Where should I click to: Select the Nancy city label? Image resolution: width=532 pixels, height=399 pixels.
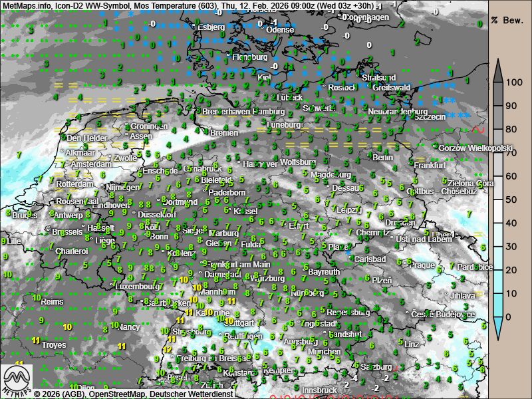(x=129, y=327)
